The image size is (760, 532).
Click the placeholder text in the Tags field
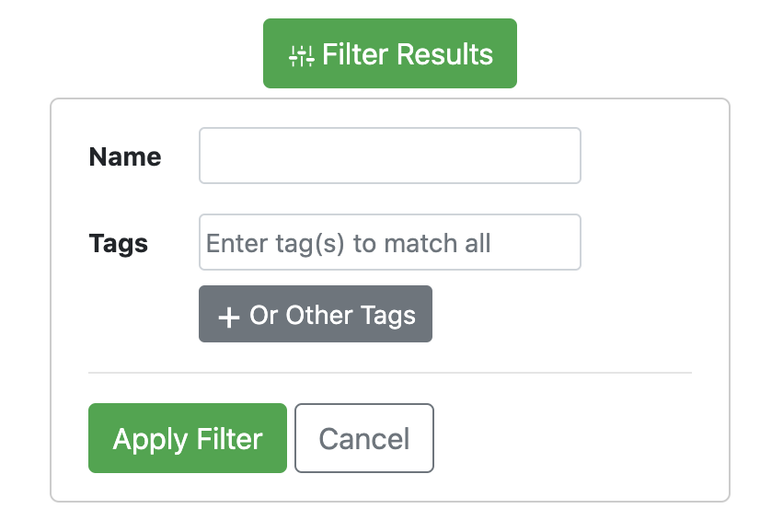click(x=349, y=243)
